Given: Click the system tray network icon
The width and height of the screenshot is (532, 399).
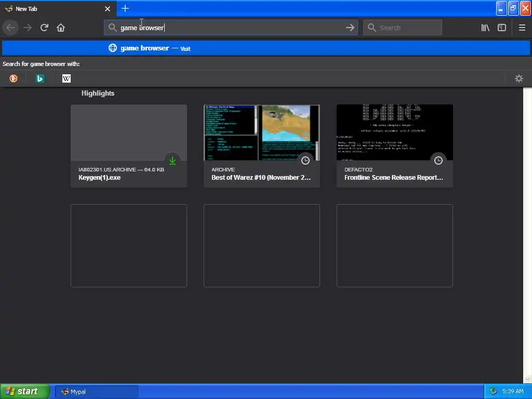Looking at the screenshot, I should pos(494,392).
